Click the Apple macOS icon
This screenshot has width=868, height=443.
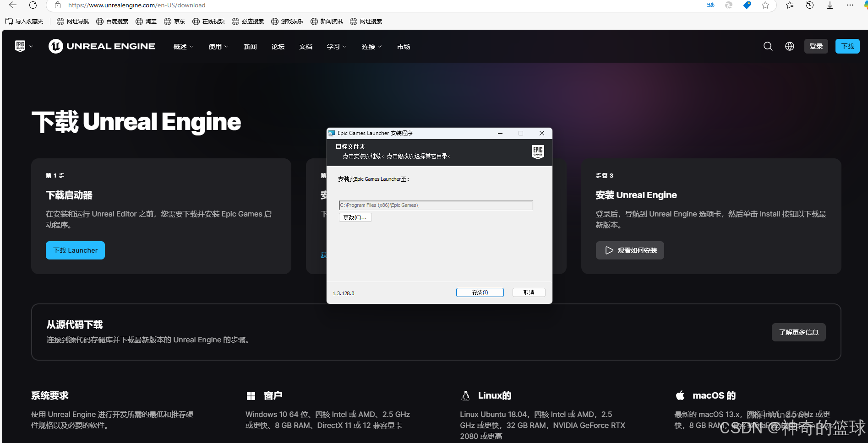coord(680,395)
